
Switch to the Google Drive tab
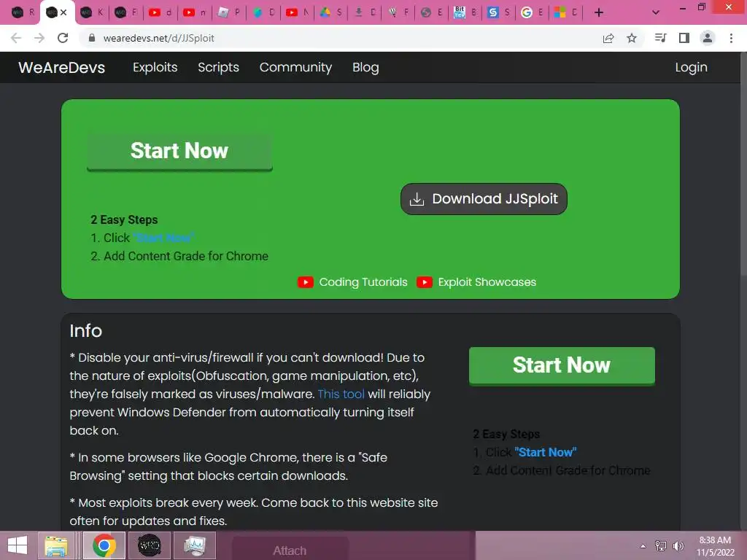click(330, 13)
